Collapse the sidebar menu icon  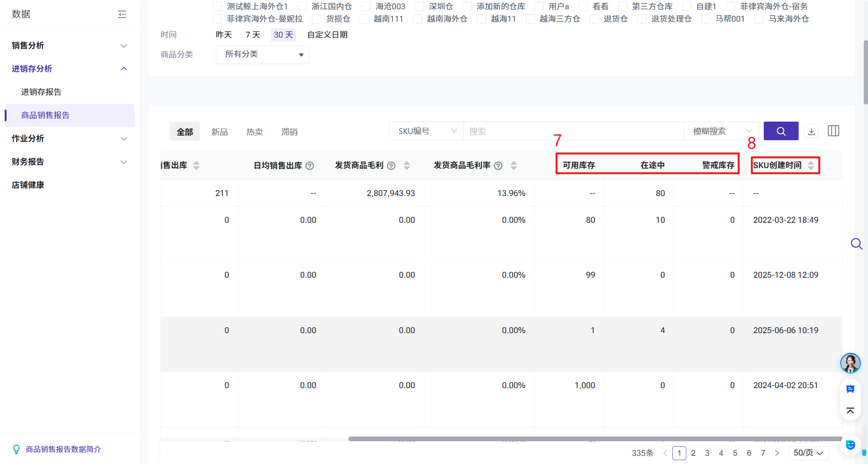click(x=122, y=14)
